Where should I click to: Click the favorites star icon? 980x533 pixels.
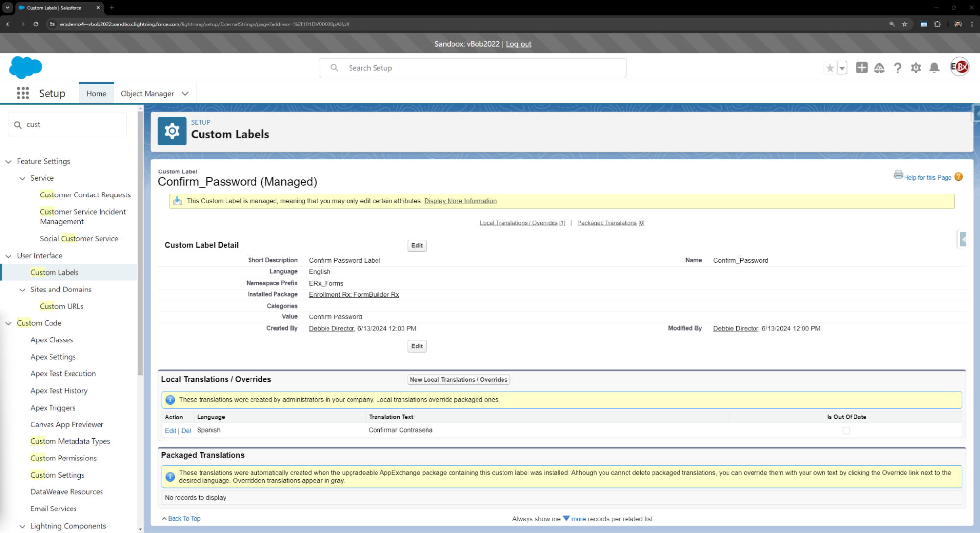829,68
